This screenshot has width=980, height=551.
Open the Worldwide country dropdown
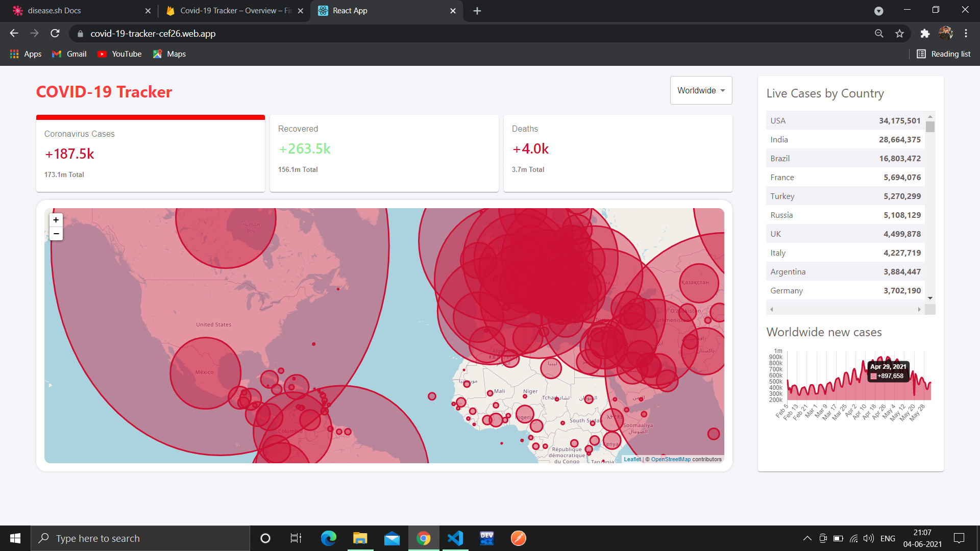tap(701, 90)
